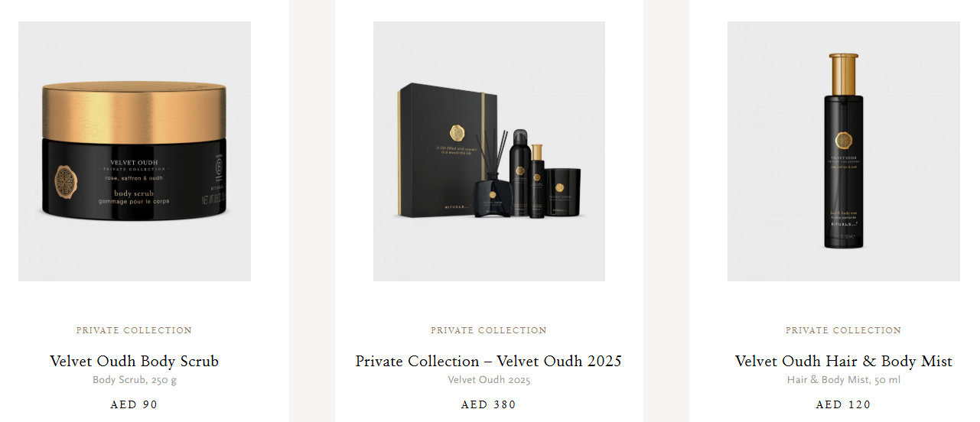Click the AED 380 price
980x422 pixels.
click(489, 404)
